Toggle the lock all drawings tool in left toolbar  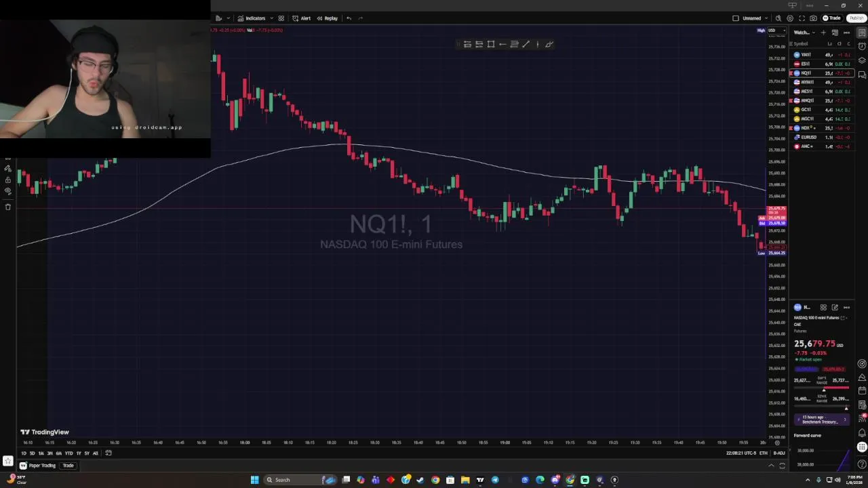[x=7, y=180]
